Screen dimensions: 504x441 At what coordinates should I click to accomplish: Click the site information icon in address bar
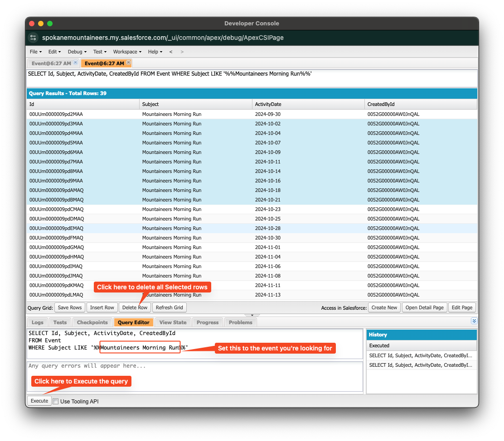[33, 38]
